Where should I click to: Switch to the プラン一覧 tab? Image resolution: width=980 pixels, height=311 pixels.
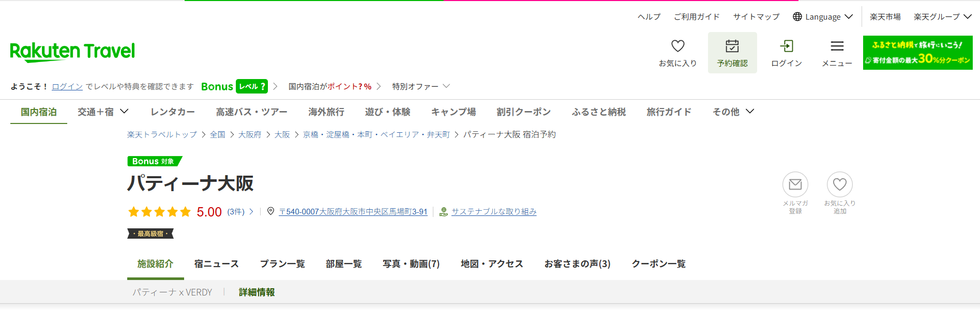click(282, 264)
